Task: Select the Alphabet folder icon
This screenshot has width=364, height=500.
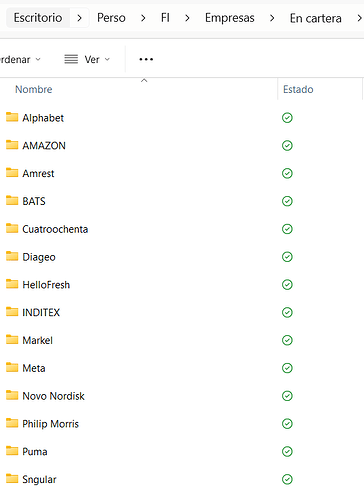Action: point(12,117)
